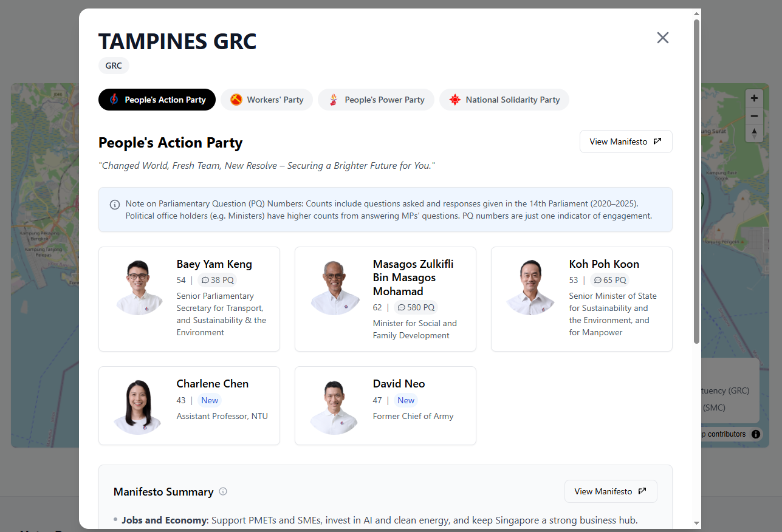Click the Workers' Party hammer logo icon
This screenshot has width=782, height=532.
click(237, 100)
